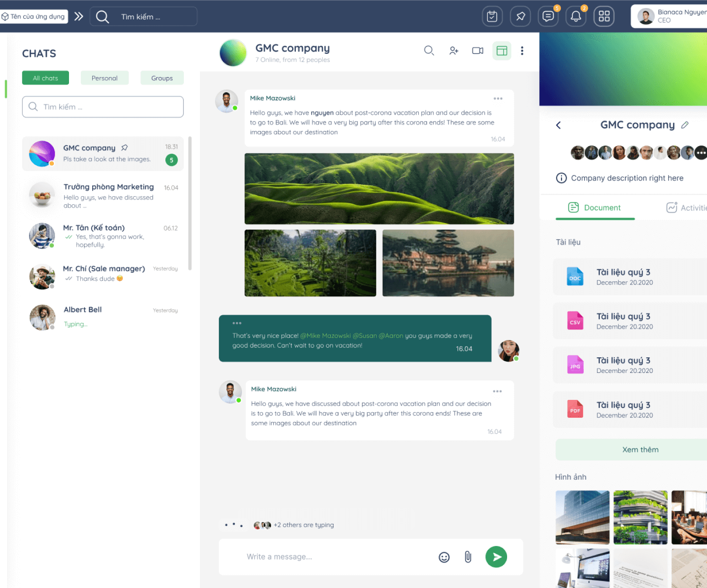Pin or unpin the GMC company conversation

pyautogui.click(x=125, y=147)
